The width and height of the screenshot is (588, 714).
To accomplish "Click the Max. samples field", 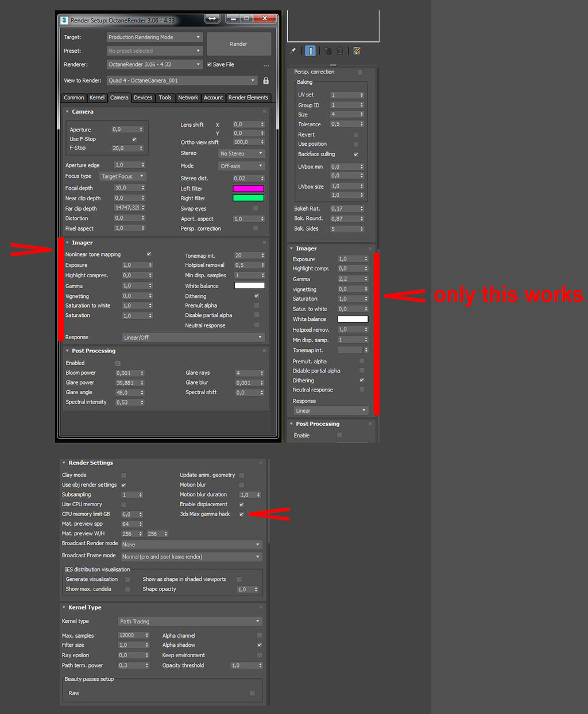I will click(x=131, y=635).
